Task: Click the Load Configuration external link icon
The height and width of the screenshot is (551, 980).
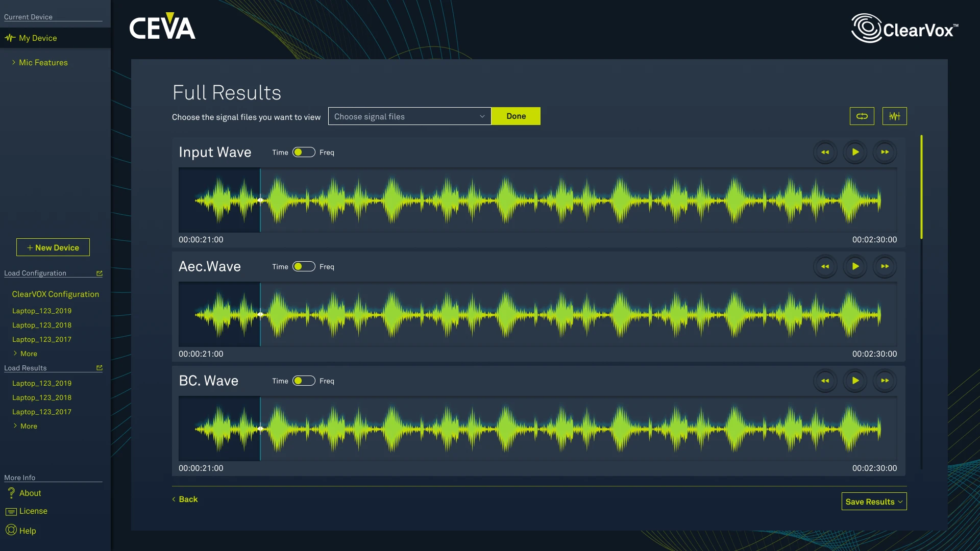Action: (100, 273)
